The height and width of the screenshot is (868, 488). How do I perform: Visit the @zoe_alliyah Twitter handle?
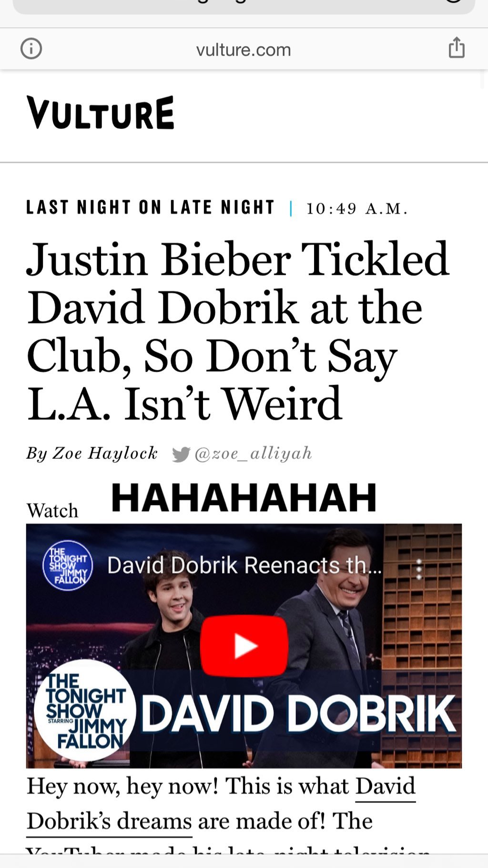pos(253,454)
